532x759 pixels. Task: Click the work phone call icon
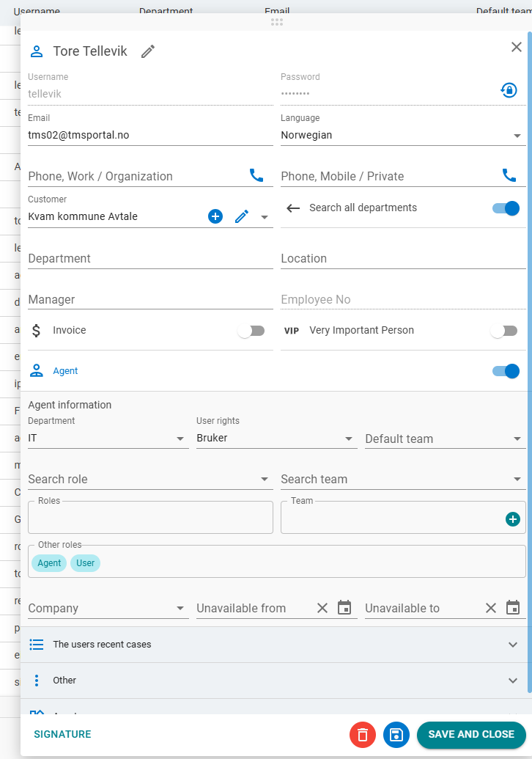(256, 175)
